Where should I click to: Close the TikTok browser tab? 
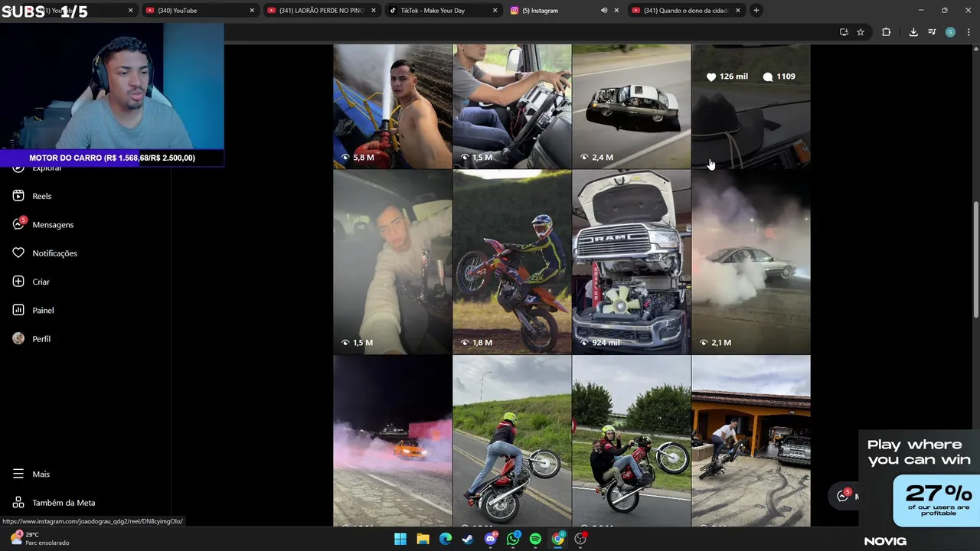(x=495, y=11)
